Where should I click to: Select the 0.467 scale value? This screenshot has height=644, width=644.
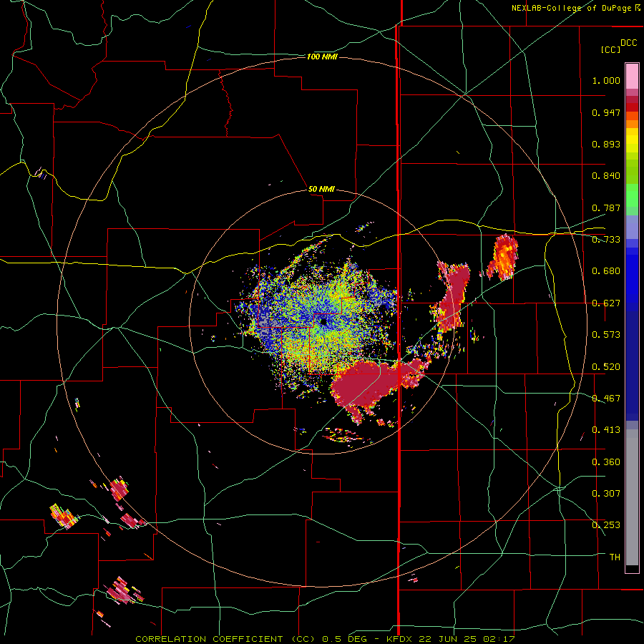click(x=606, y=399)
